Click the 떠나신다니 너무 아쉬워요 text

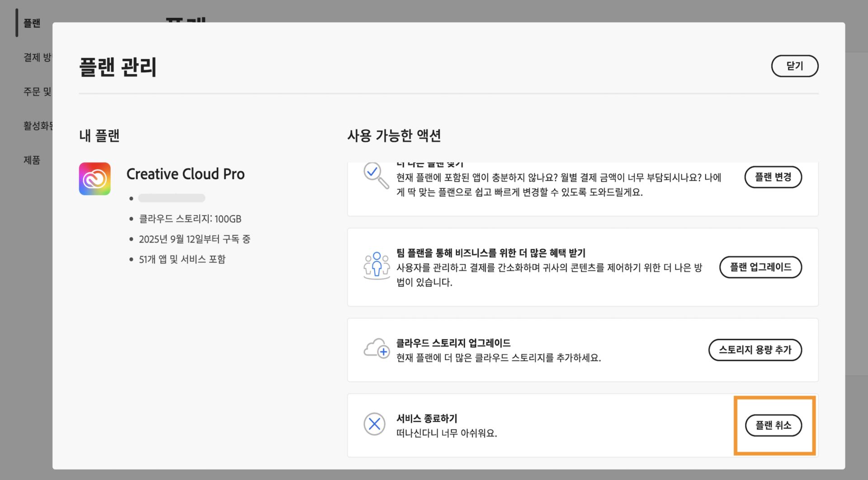click(x=447, y=433)
